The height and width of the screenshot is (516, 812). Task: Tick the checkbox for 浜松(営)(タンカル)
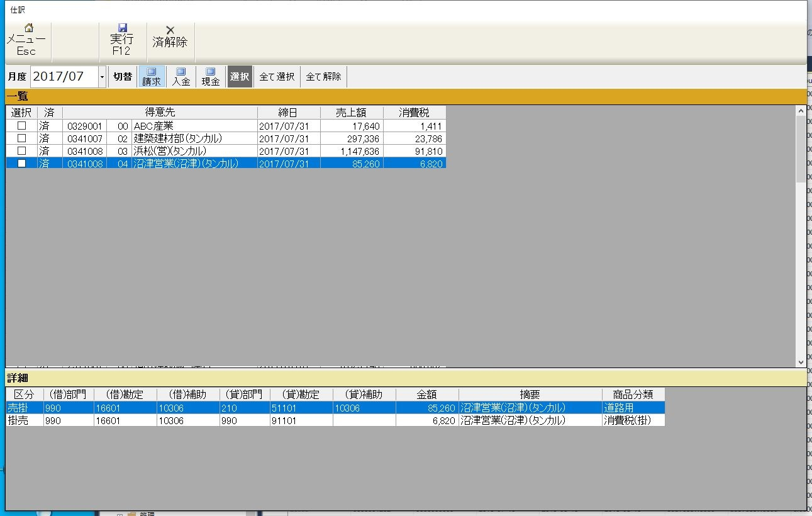[x=21, y=151]
